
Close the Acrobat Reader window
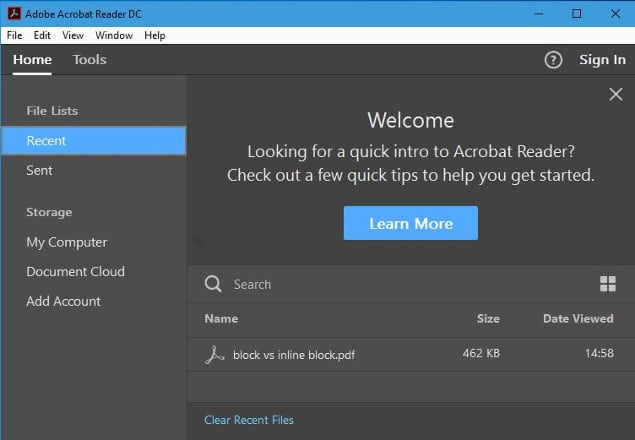(615, 14)
